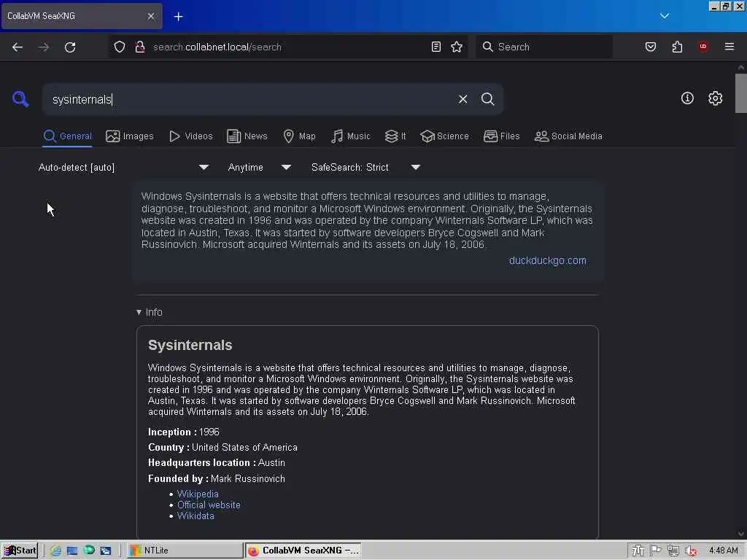Image resolution: width=747 pixels, height=560 pixels.
Task: Click the network computers tray icon
Action: click(673, 551)
